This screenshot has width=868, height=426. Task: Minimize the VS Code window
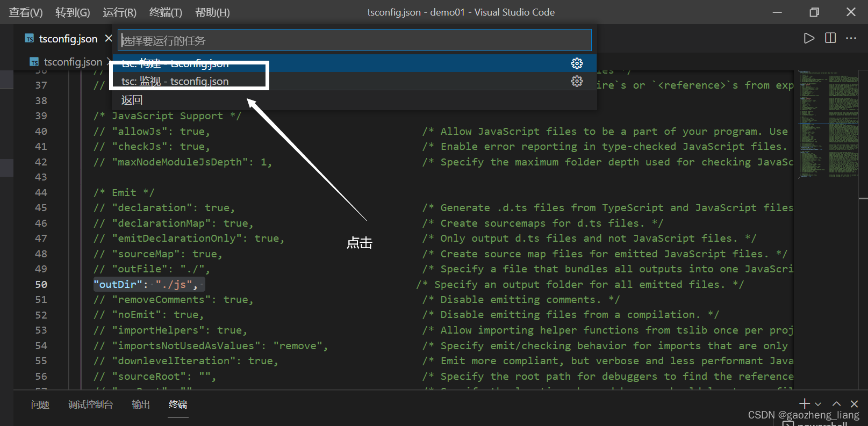coord(777,12)
